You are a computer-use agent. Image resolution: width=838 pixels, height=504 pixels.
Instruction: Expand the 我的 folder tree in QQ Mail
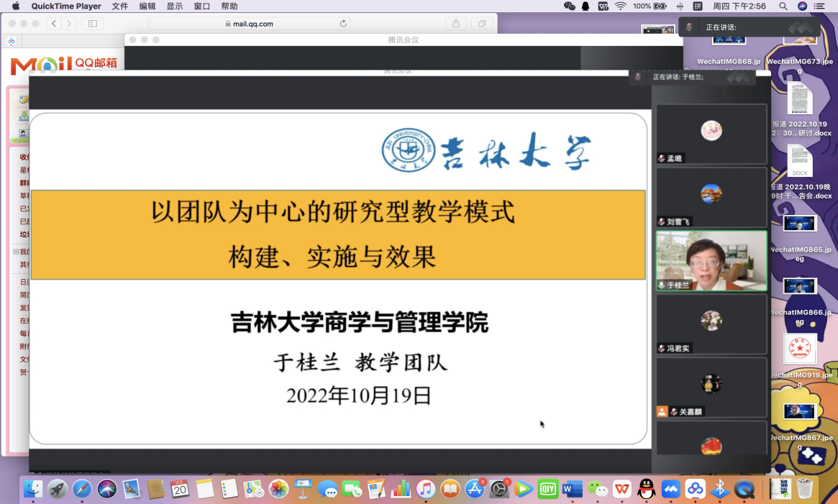tap(16, 252)
